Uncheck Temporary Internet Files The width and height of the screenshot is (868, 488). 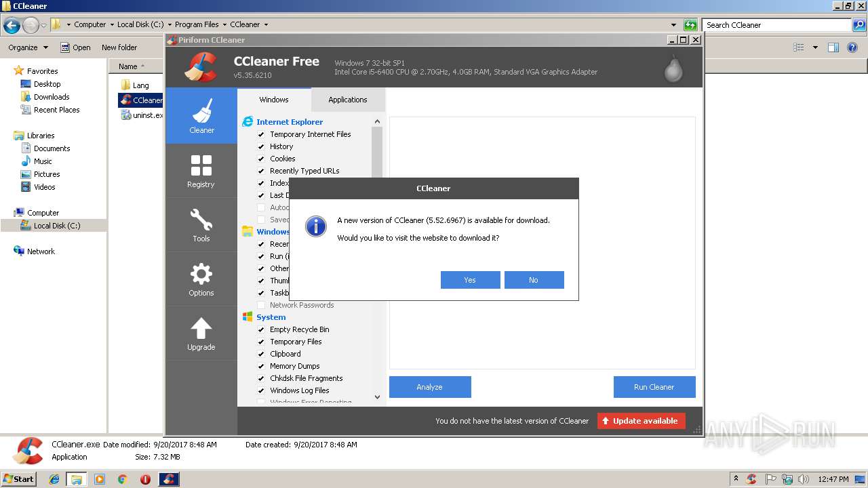pos(261,134)
